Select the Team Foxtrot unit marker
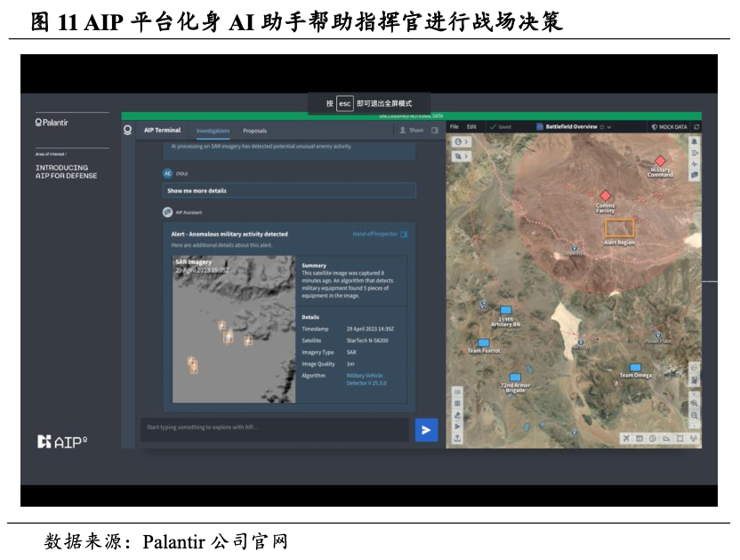 pos(484,343)
